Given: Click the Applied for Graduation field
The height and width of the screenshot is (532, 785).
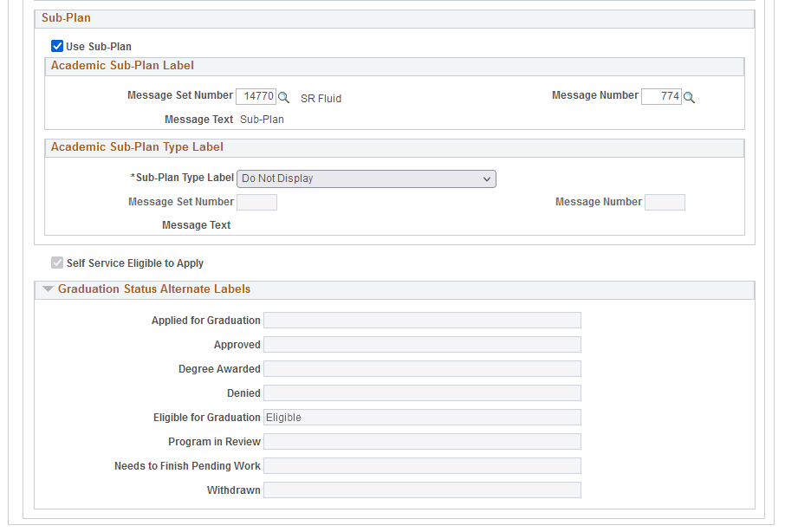Looking at the screenshot, I should 422,321.
